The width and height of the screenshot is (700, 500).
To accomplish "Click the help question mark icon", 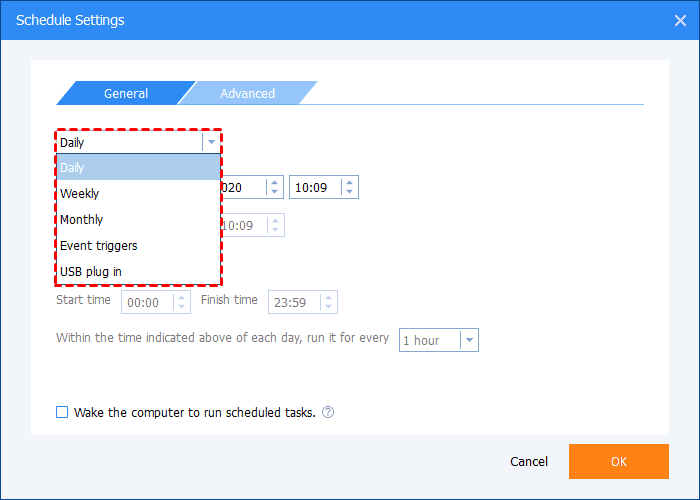I will click(x=328, y=412).
